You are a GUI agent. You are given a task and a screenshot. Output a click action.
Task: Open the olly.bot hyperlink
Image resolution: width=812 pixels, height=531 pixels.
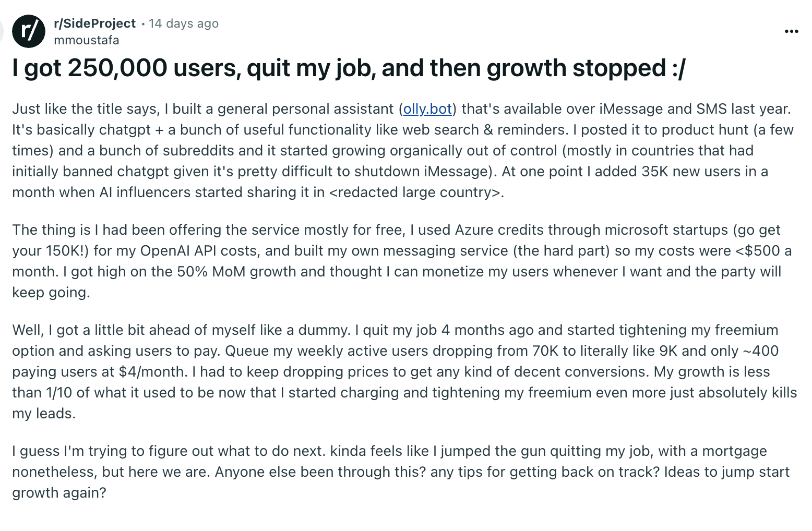click(x=427, y=108)
